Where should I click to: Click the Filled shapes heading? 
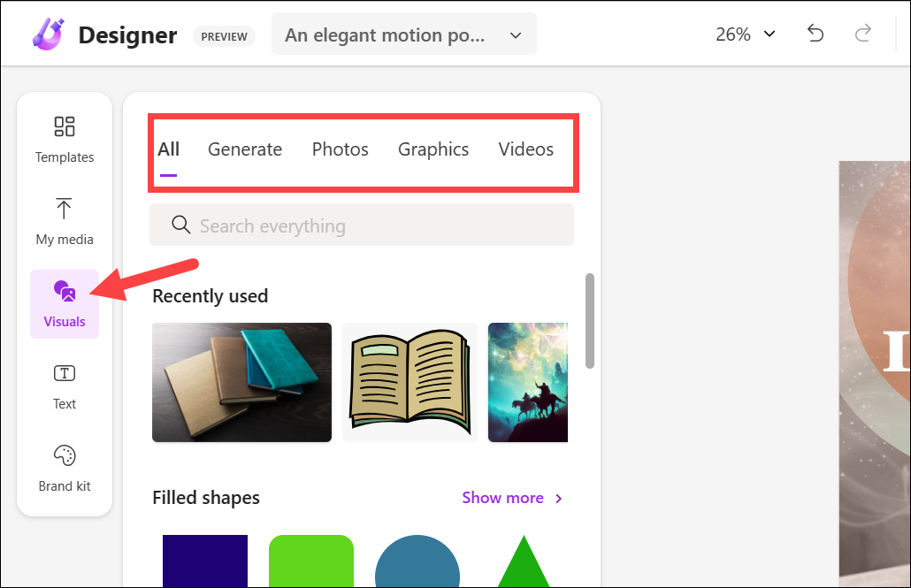coord(206,498)
